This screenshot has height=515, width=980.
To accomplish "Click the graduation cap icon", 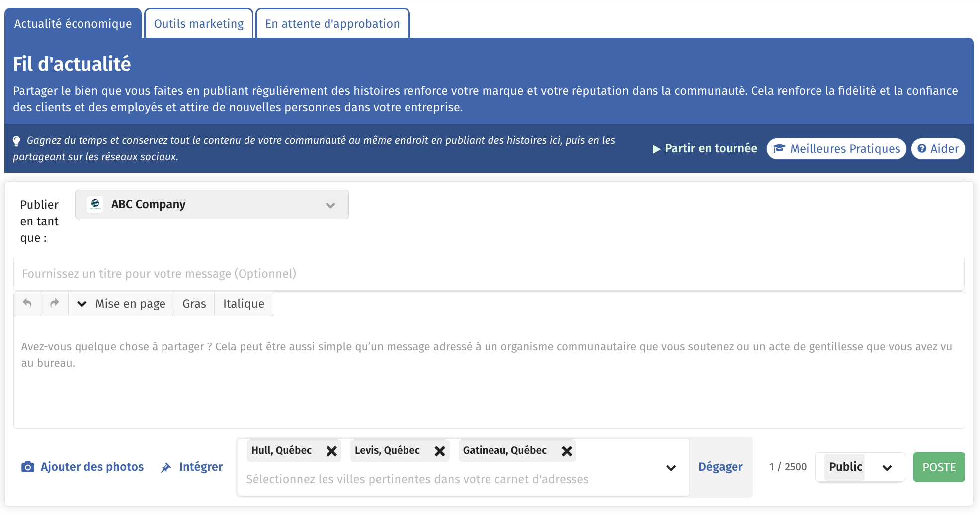I will tap(779, 149).
